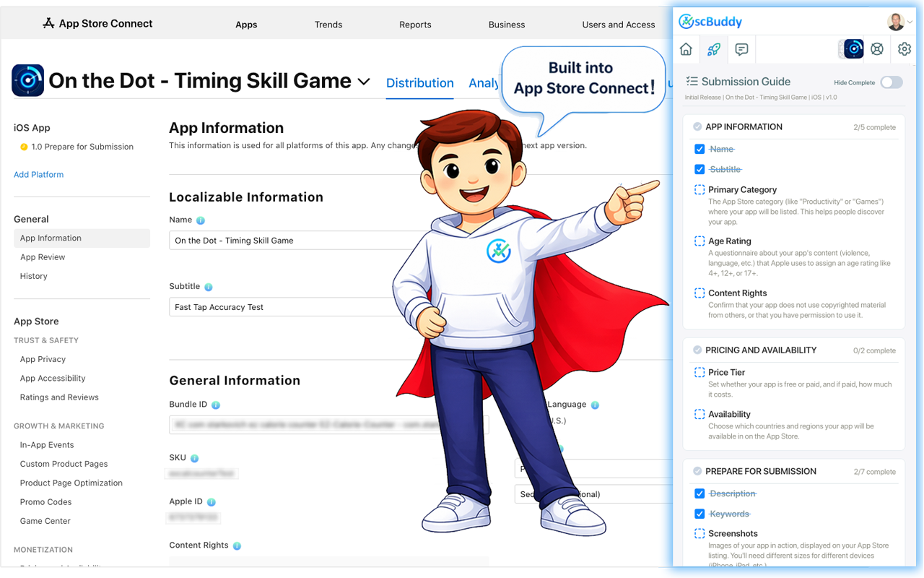Click the info icon beside SKU
The width and height of the screenshot is (924, 578).
[x=195, y=458]
